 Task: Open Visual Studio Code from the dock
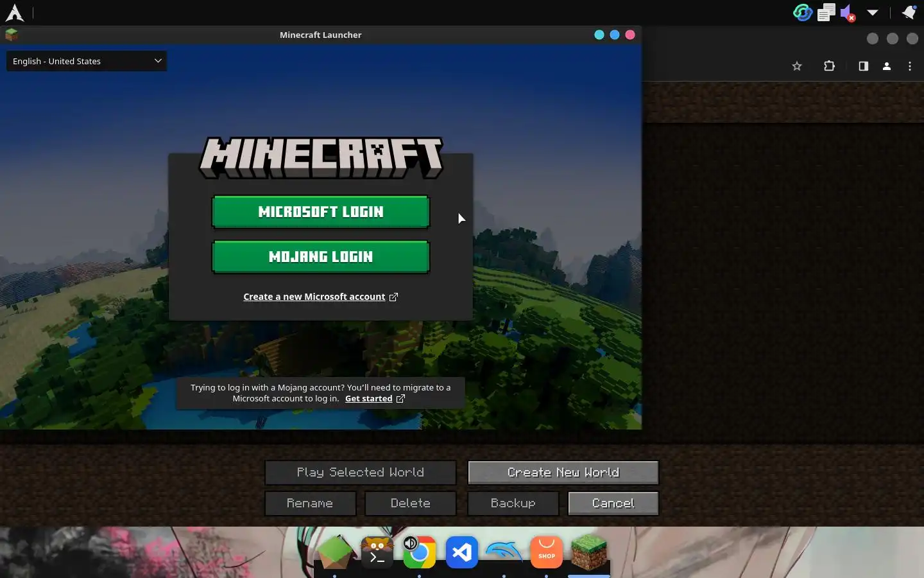click(462, 552)
